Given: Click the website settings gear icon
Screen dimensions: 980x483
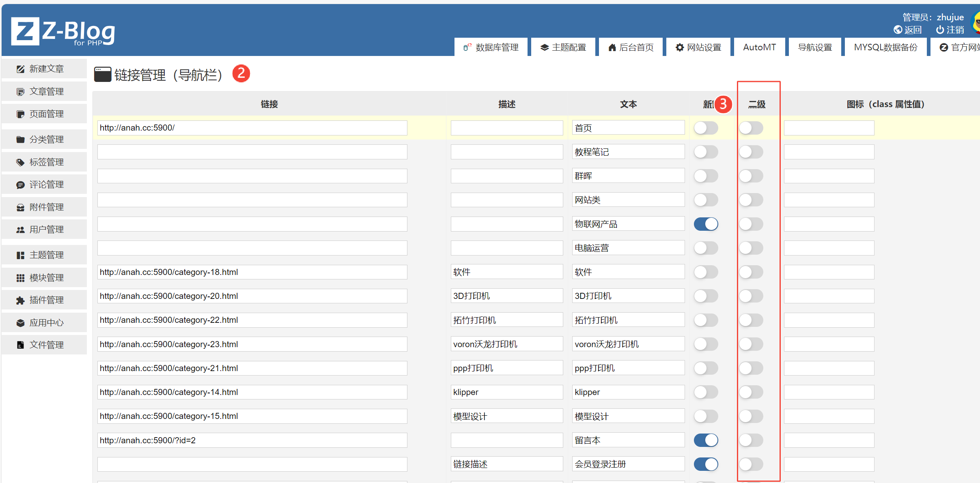Looking at the screenshot, I should coord(680,47).
